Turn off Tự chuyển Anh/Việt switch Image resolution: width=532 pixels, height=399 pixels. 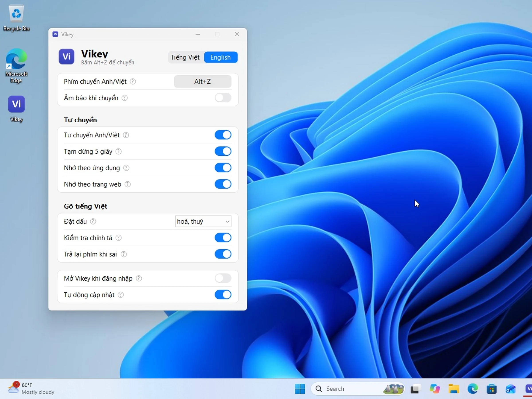pyautogui.click(x=223, y=135)
